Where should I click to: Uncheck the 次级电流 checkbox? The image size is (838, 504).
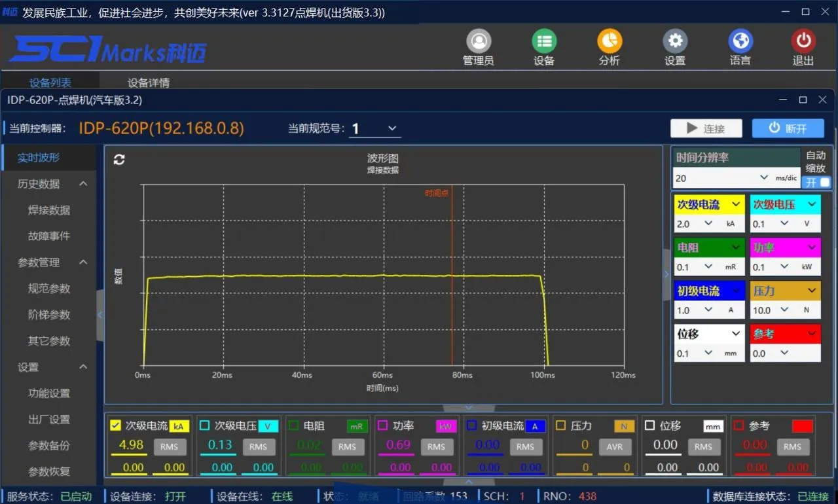[x=116, y=425]
